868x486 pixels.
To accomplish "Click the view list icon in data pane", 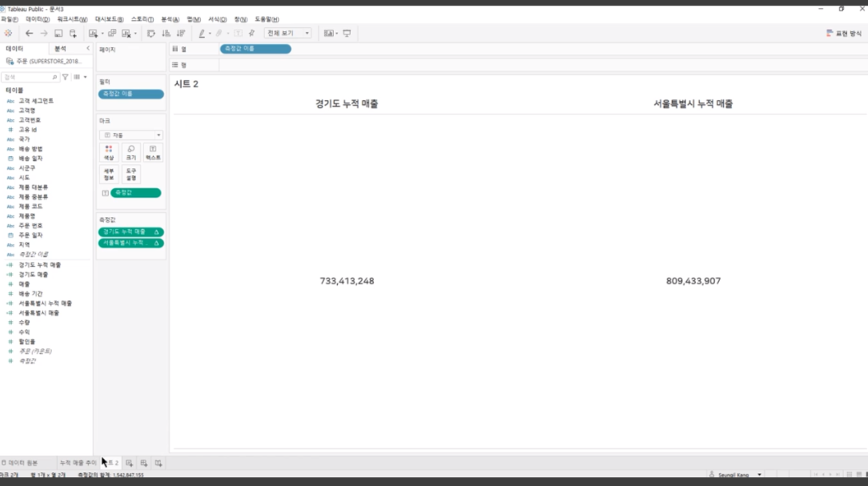I will click(76, 77).
